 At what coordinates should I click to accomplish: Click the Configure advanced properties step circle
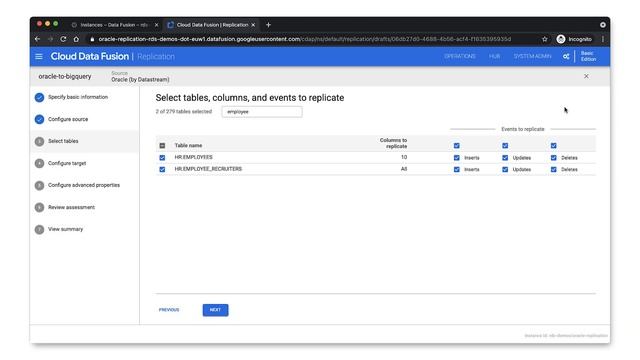[x=39, y=185]
